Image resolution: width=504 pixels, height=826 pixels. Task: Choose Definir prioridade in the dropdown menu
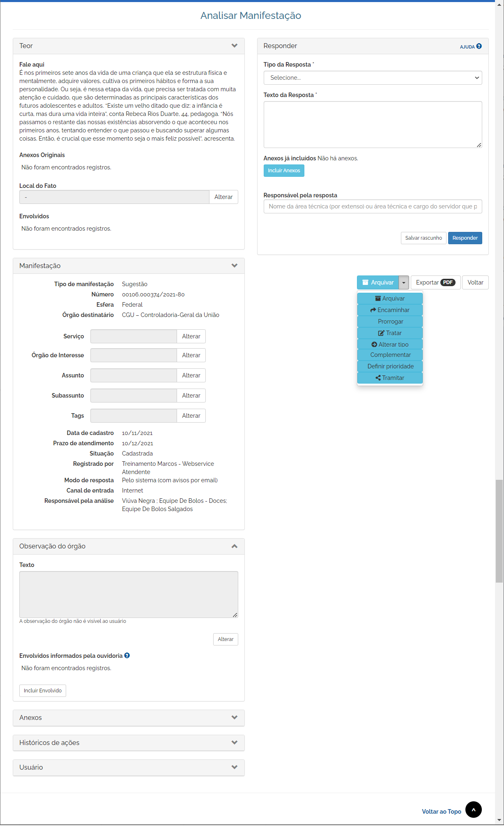[390, 366]
